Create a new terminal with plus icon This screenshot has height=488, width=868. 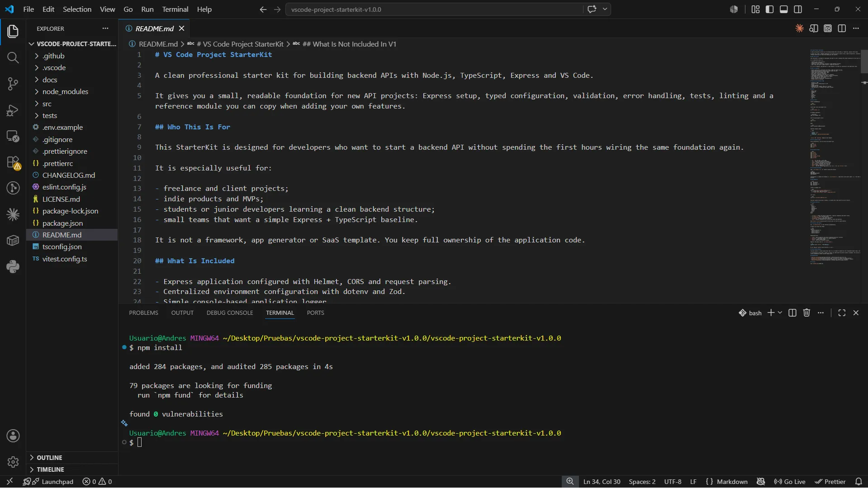click(x=771, y=313)
